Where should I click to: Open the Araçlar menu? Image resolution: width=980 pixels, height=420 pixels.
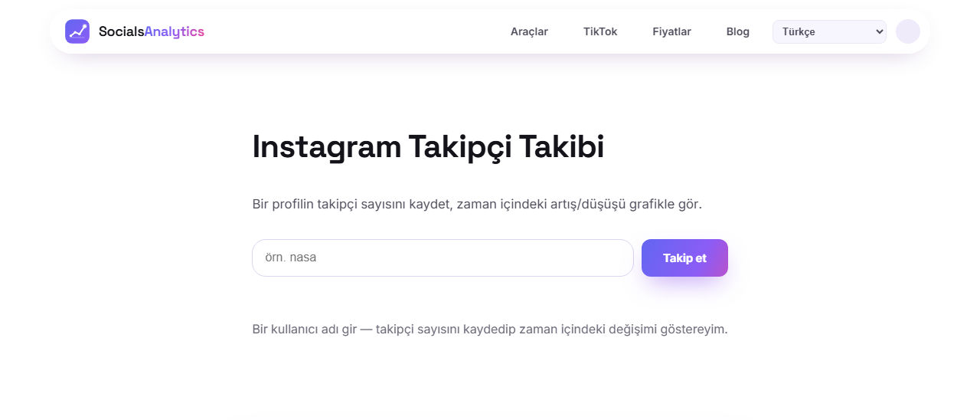529,31
